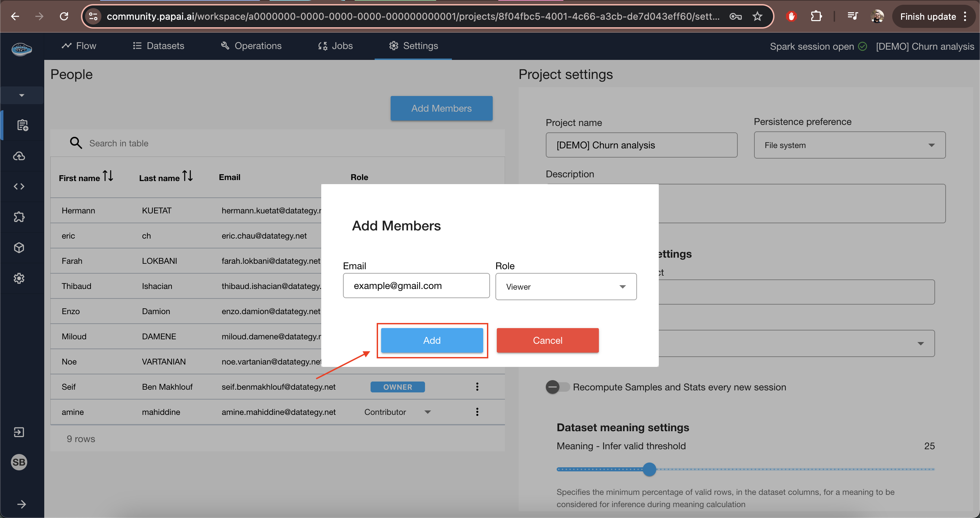The height and width of the screenshot is (518, 980).
Task: Toggle Recompute Samples and Stats switch
Action: click(x=557, y=387)
